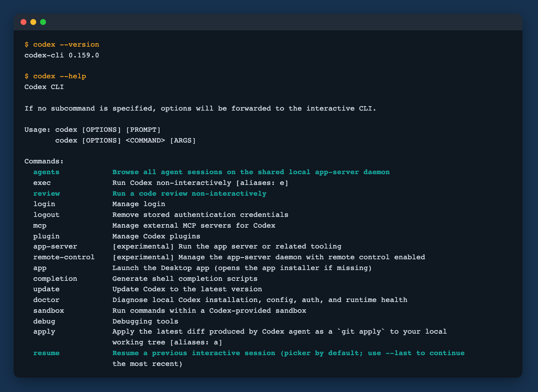Click the 'apply' command name

coord(44,332)
